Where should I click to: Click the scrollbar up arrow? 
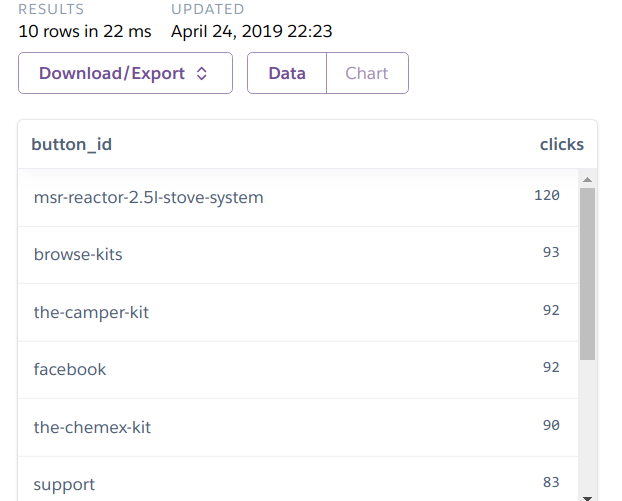click(587, 180)
